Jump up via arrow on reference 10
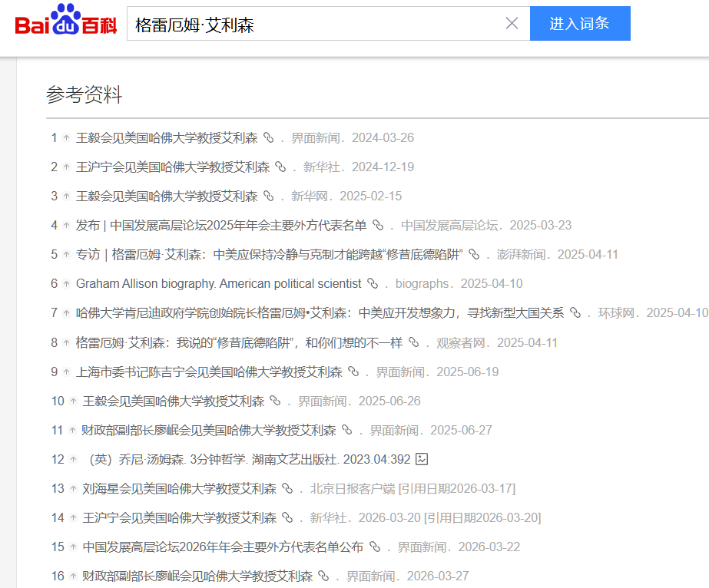709x588 pixels. [73, 401]
